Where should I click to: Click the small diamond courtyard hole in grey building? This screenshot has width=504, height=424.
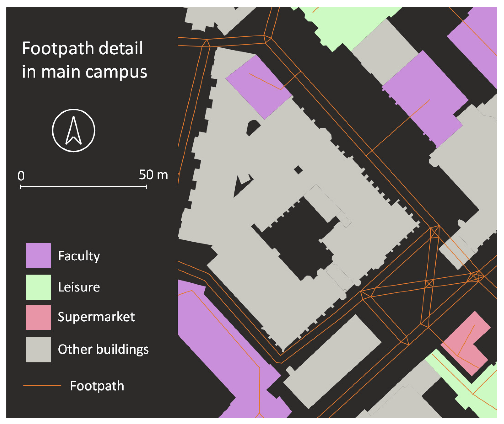pyautogui.click(x=298, y=170)
